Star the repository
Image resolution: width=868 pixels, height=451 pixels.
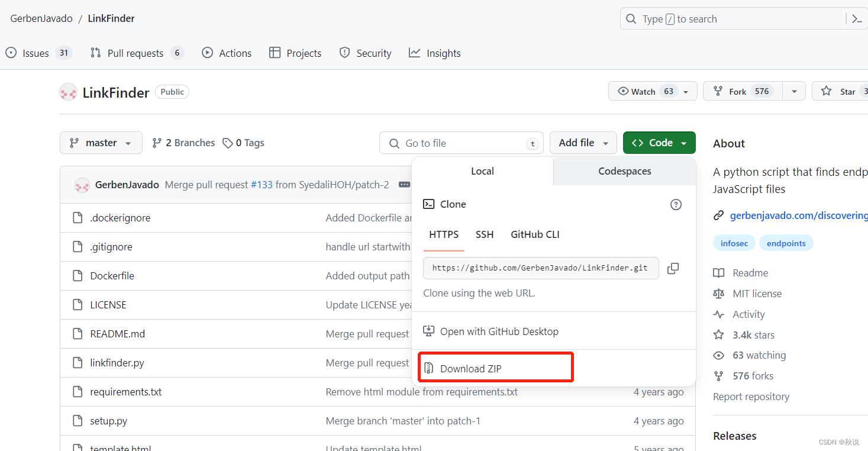coord(840,91)
